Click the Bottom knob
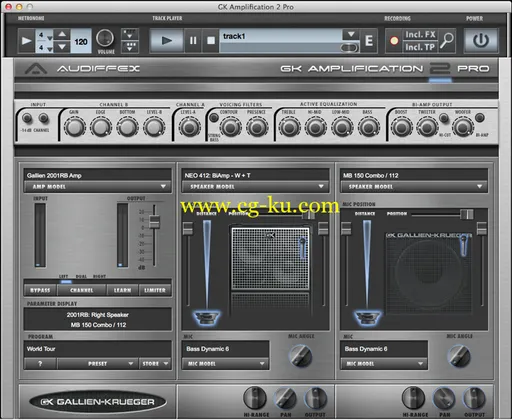This screenshot has height=420, width=512. (x=127, y=127)
